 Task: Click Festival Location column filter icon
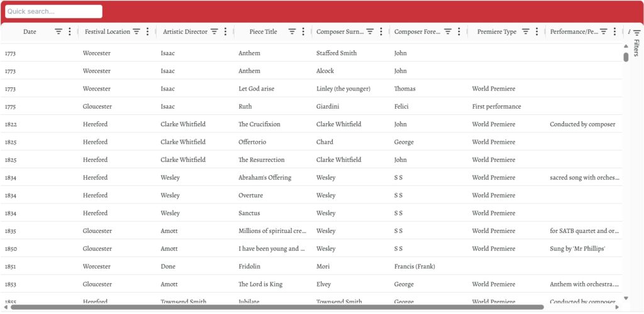[136, 31]
